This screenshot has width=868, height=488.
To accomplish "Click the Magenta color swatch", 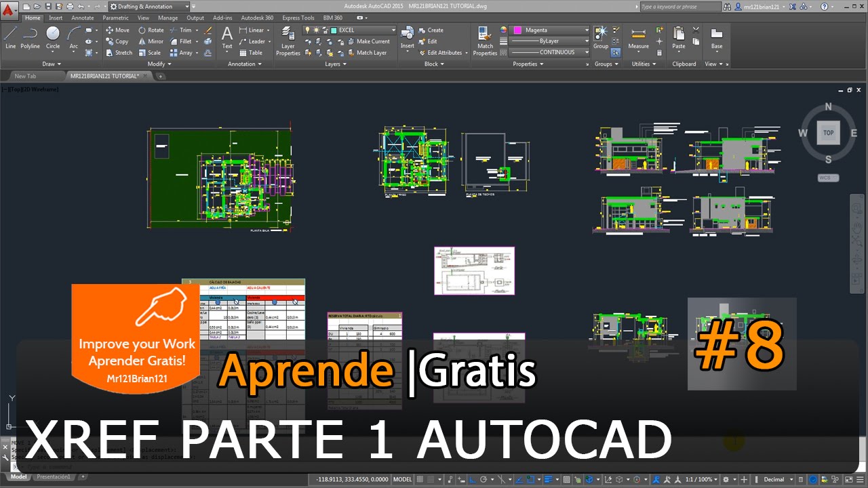I will click(518, 30).
